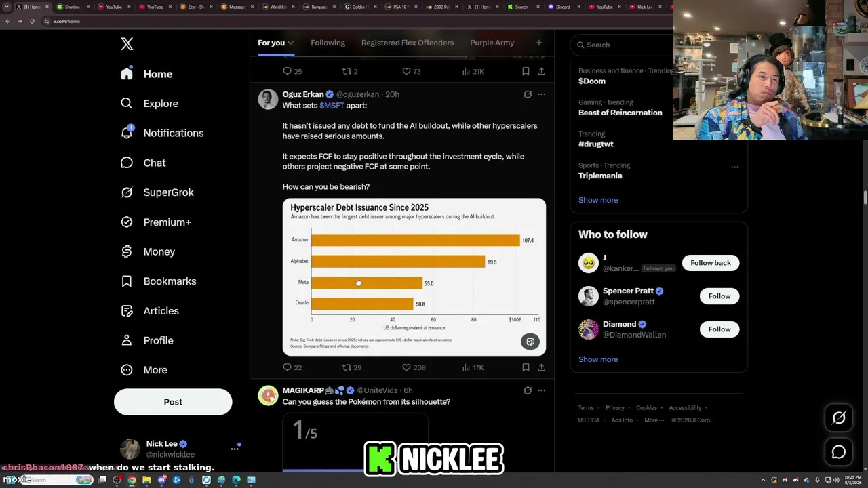Open Articles in the sidebar

[149, 310]
